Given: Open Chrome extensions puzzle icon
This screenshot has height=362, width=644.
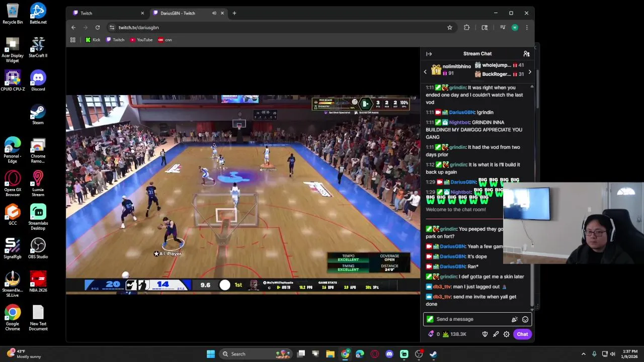Looking at the screenshot, I should [467, 28].
